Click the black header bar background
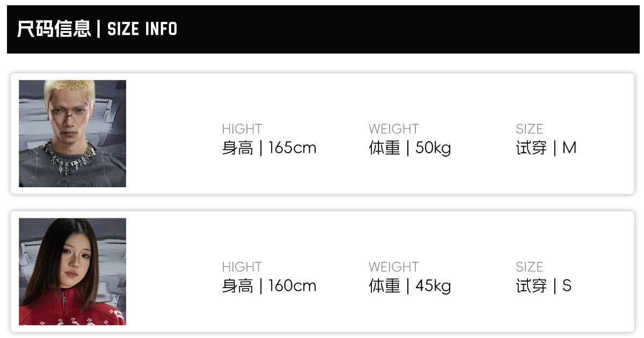This screenshot has width=644, height=338. 408,29
